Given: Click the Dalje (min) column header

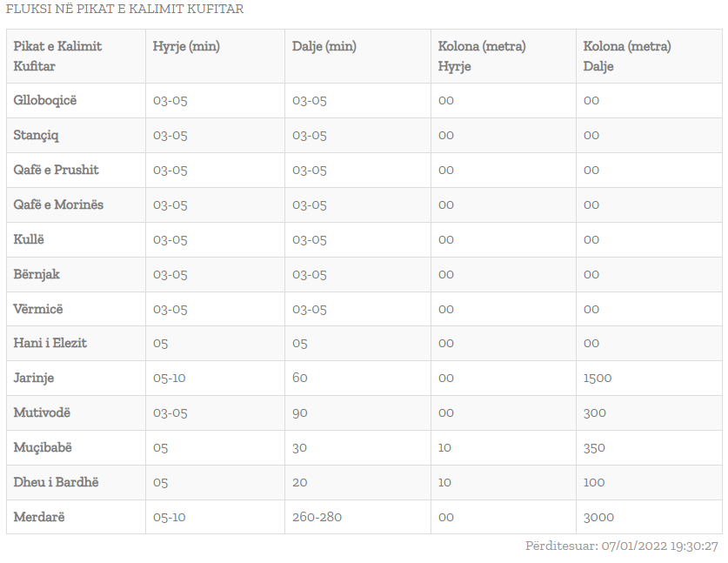Looking at the screenshot, I should pos(324,46).
